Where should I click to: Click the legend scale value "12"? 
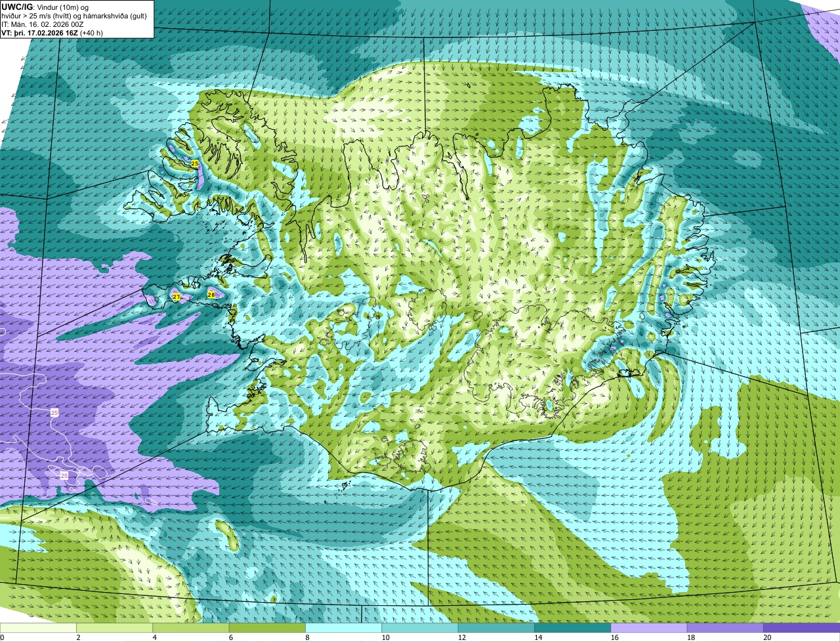461,637
